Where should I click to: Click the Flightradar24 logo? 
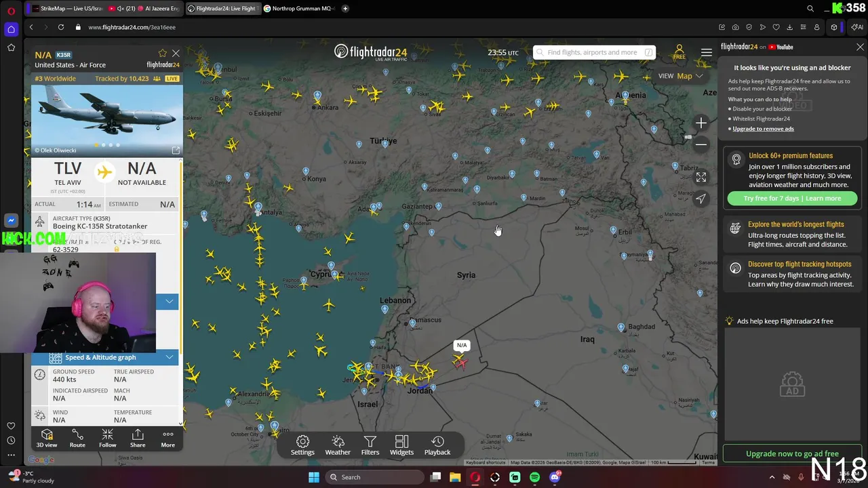370,52
